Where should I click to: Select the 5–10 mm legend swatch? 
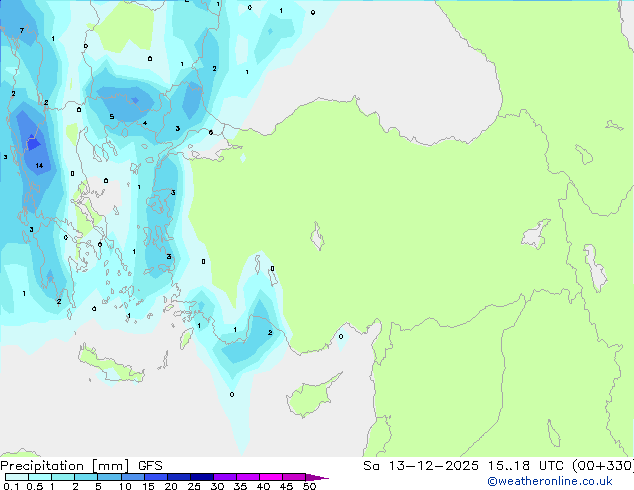coord(109,477)
